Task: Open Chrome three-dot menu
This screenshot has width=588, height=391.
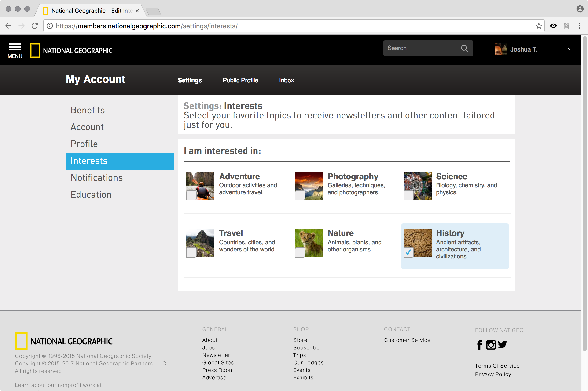Action: [579, 26]
